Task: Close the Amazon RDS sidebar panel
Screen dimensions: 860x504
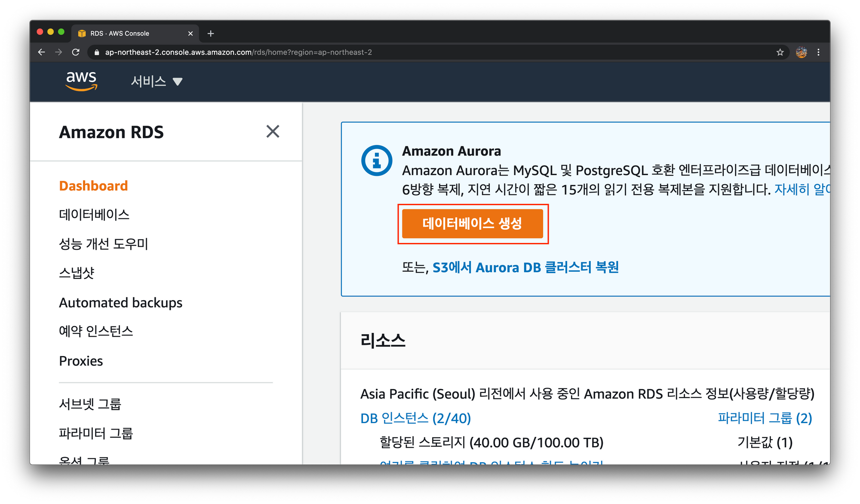Action: point(273,132)
